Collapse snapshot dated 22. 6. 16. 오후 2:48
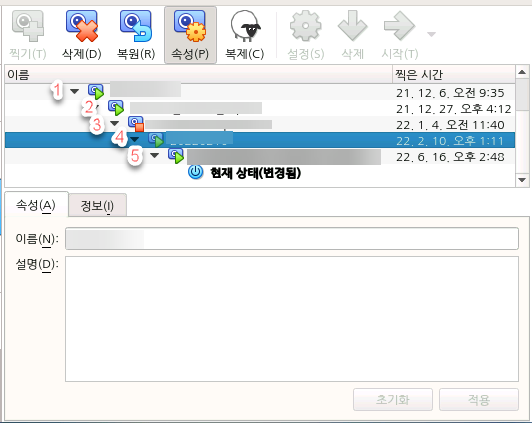The height and width of the screenshot is (423, 532). click(x=155, y=155)
